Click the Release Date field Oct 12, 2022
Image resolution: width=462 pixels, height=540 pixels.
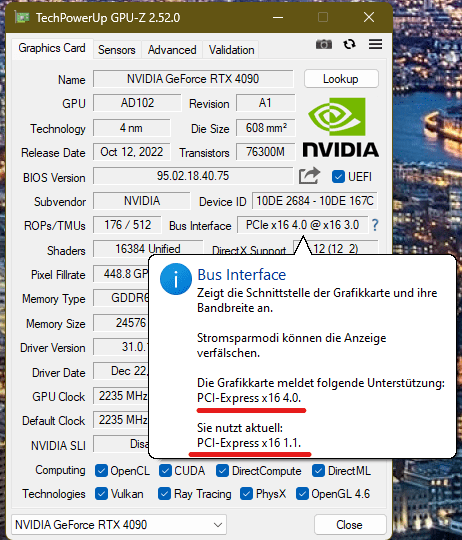pyautogui.click(x=132, y=152)
